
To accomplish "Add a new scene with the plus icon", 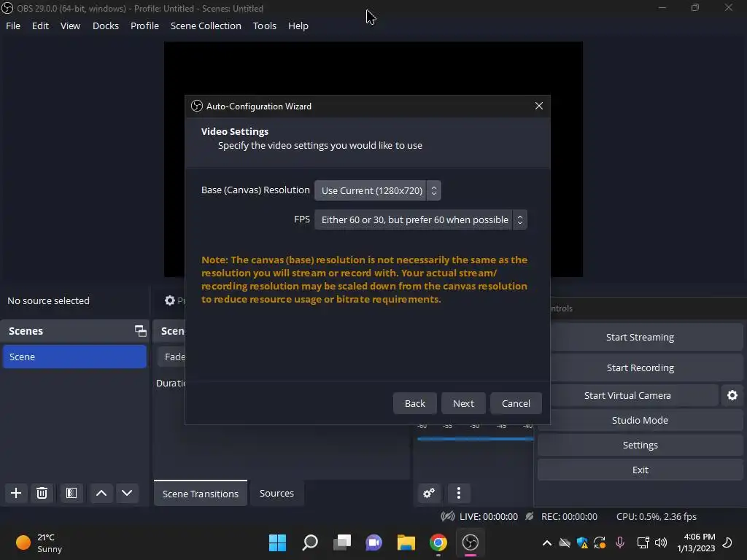I will coord(16,493).
